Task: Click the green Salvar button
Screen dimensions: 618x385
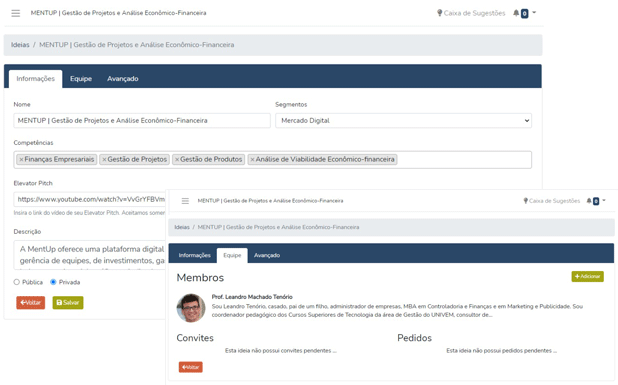Action: click(x=68, y=303)
